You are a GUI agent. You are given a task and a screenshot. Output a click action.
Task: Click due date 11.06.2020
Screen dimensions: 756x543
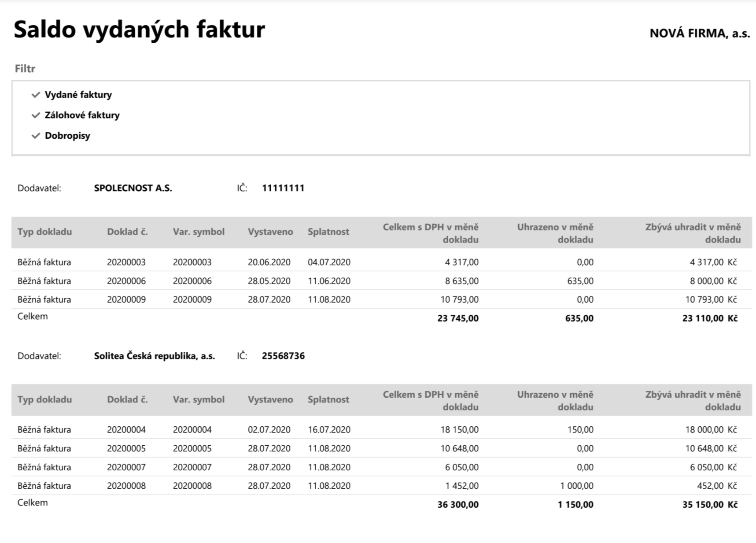[329, 281]
